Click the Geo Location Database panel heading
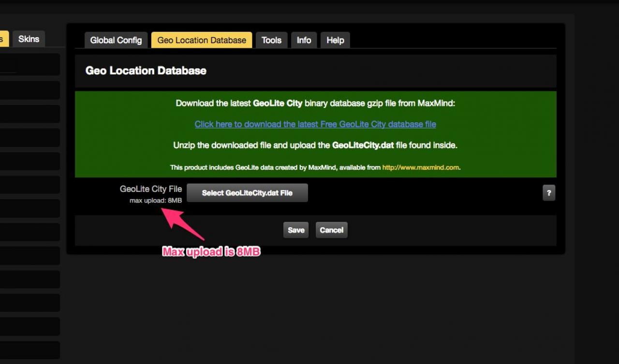Viewport: 619px width, 364px height. 146,71
